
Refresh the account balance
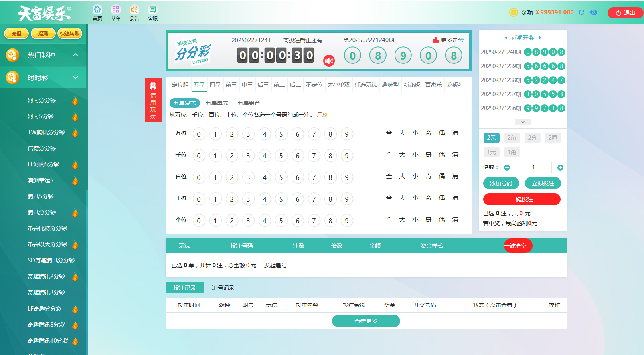(581, 12)
